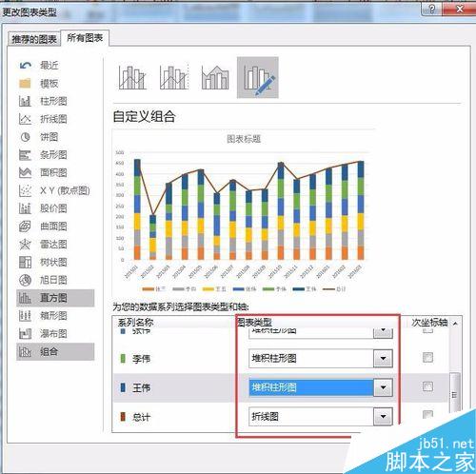Choose the X Y (散点图) scatter category
Screen dimensions: 476x474
click(55, 190)
